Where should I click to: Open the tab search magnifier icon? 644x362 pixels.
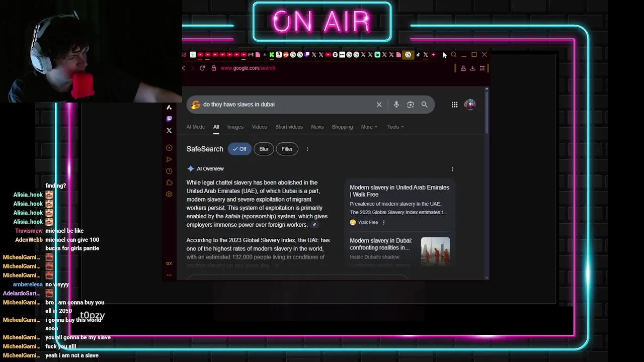[x=453, y=54]
